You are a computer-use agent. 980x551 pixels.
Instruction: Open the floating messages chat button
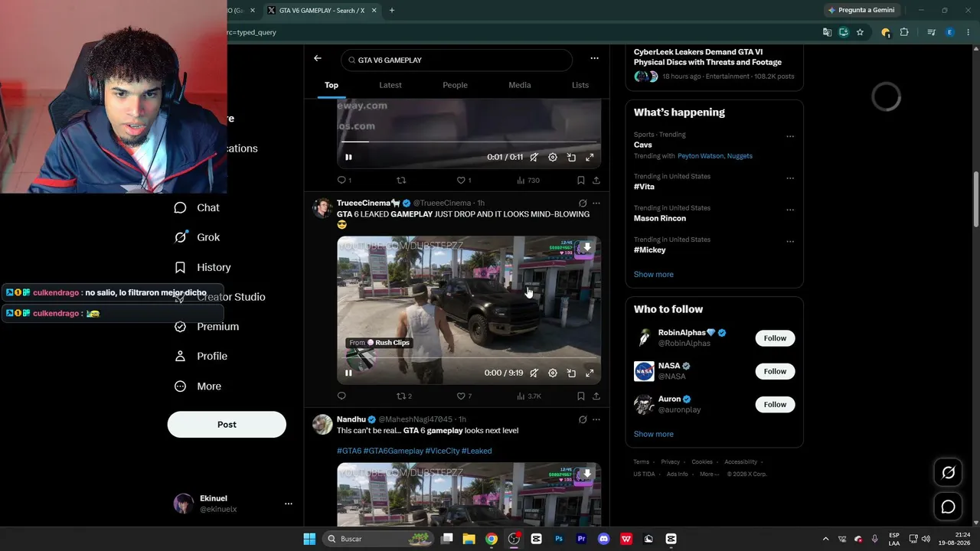(x=948, y=507)
